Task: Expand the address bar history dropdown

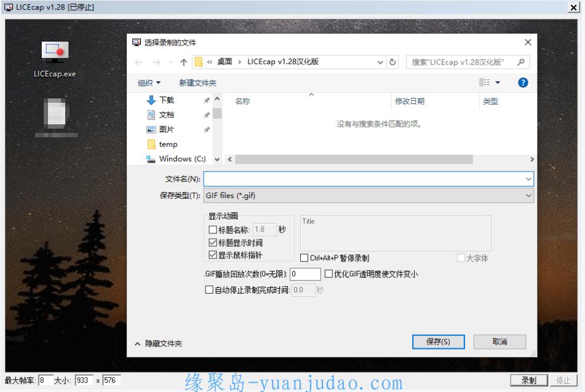Action: point(380,62)
